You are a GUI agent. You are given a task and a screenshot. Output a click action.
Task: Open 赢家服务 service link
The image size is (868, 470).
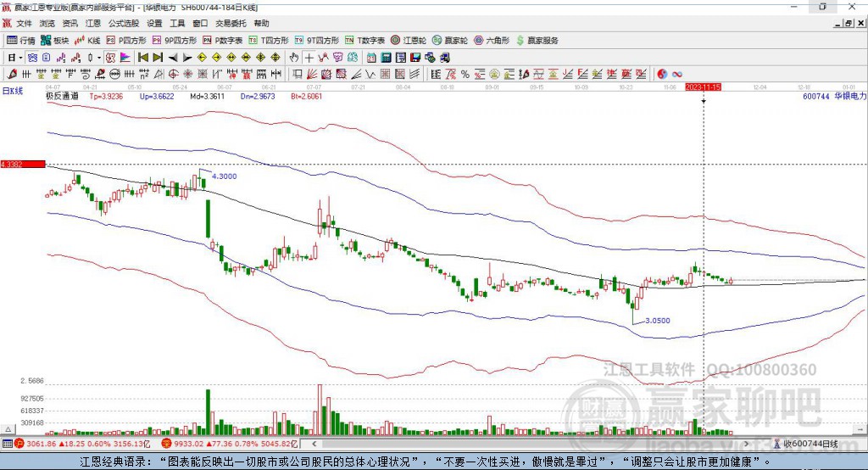point(537,41)
